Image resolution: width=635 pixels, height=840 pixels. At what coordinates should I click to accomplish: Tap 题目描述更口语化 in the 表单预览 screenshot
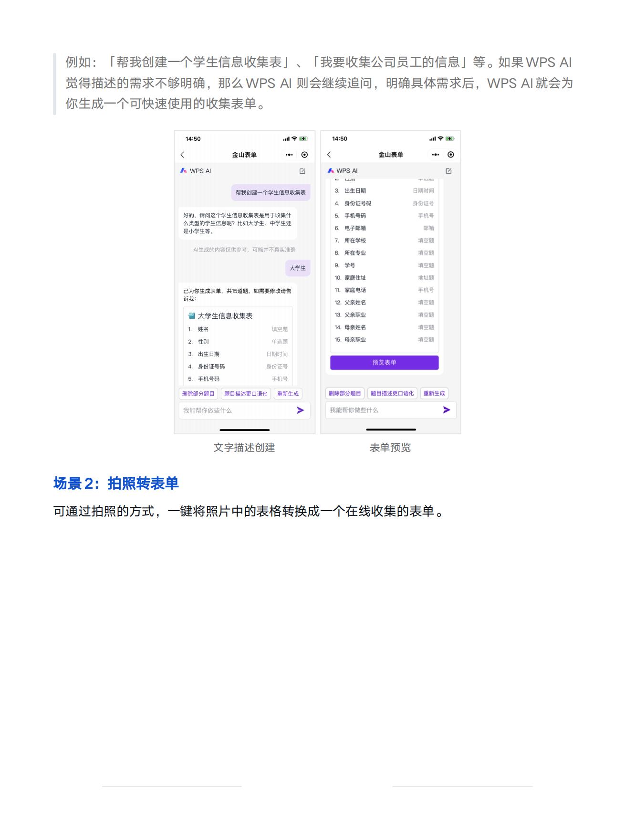click(392, 393)
